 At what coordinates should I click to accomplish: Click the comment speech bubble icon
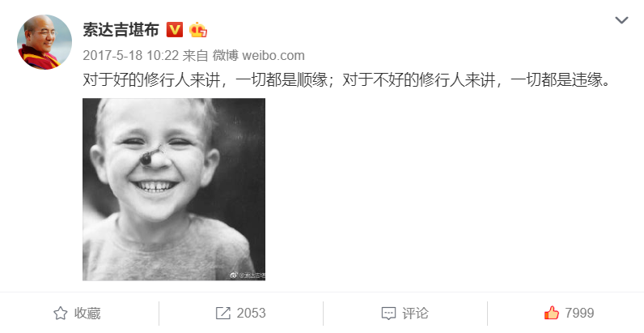point(388,314)
